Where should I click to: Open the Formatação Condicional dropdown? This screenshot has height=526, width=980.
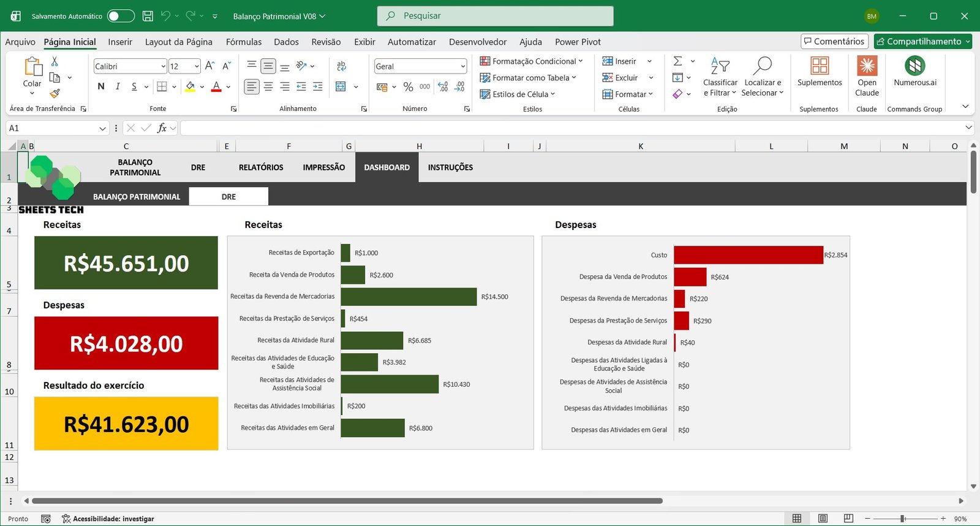[x=531, y=61]
